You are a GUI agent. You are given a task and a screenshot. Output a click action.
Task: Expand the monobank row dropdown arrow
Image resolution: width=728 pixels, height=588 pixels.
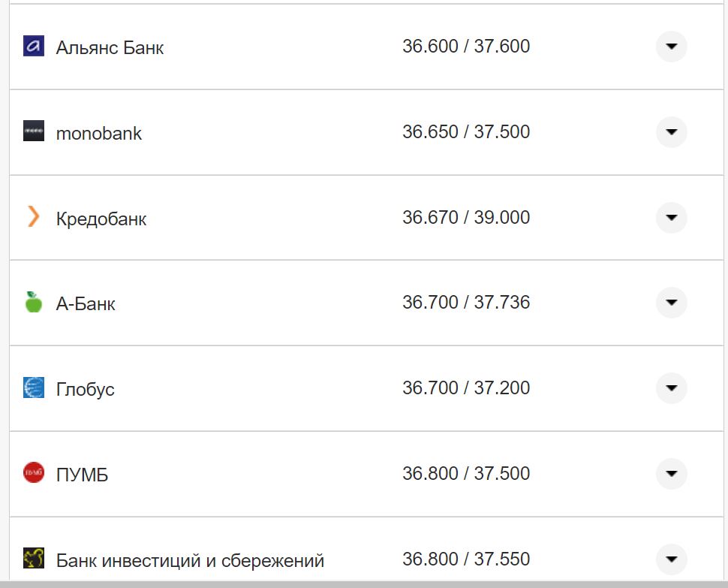coord(671,132)
